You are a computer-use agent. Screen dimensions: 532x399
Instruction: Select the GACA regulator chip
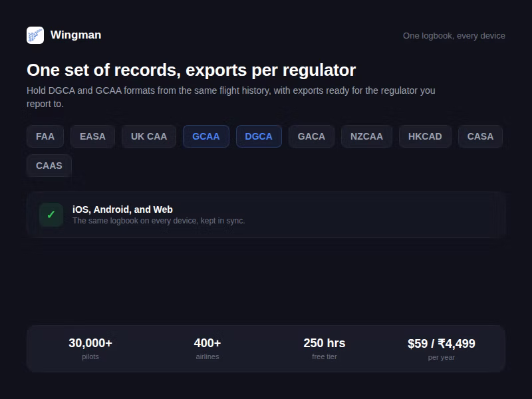tap(311, 136)
